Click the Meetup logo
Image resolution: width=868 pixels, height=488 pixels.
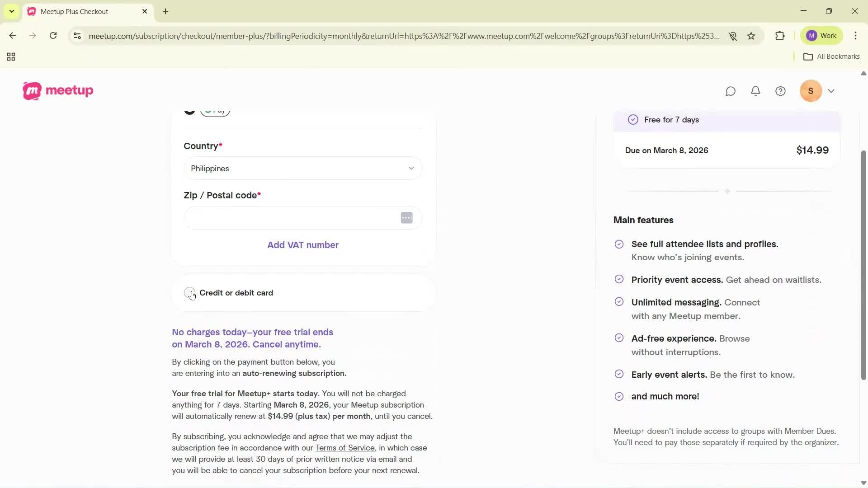pos(58,90)
